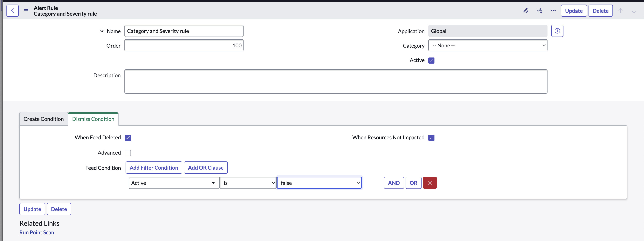Go to next record with down arrow
This screenshot has width=644, height=241.
pyautogui.click(x=634, y=11)
